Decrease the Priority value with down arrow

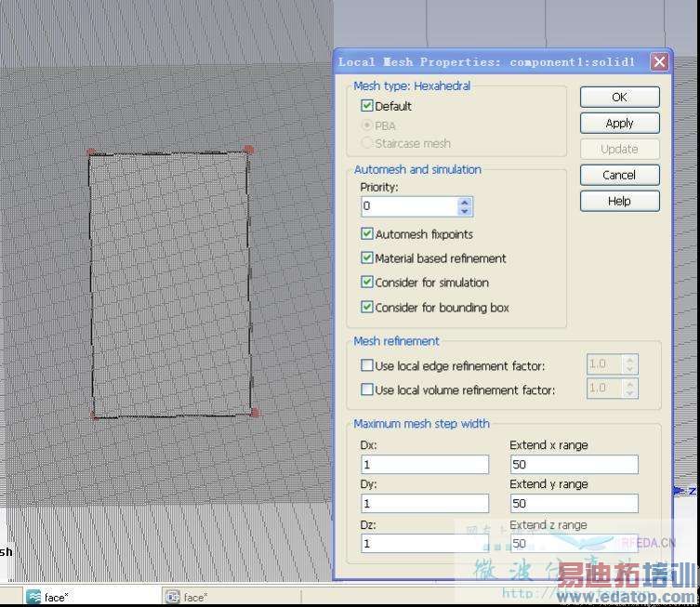[x=464, y=211]
